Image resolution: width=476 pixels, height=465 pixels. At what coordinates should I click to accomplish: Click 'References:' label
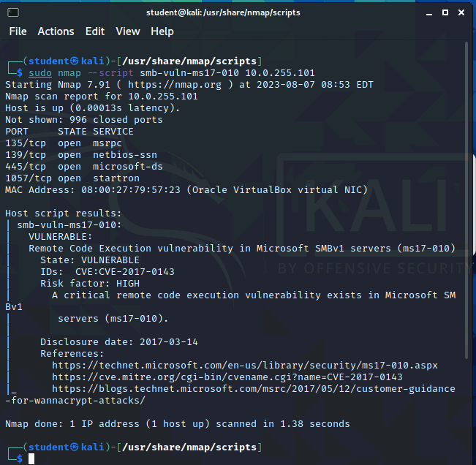(72, 354)
